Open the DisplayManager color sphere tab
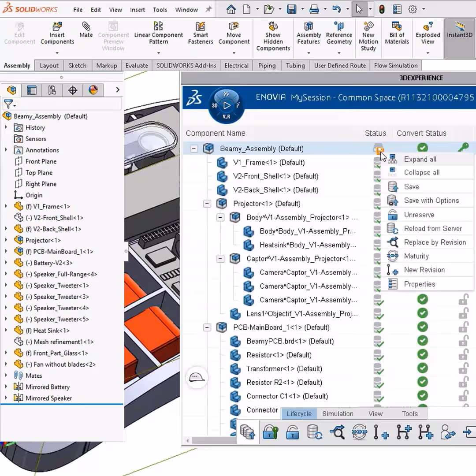Screen dimensions: 476x476 (x=93, y=90)
